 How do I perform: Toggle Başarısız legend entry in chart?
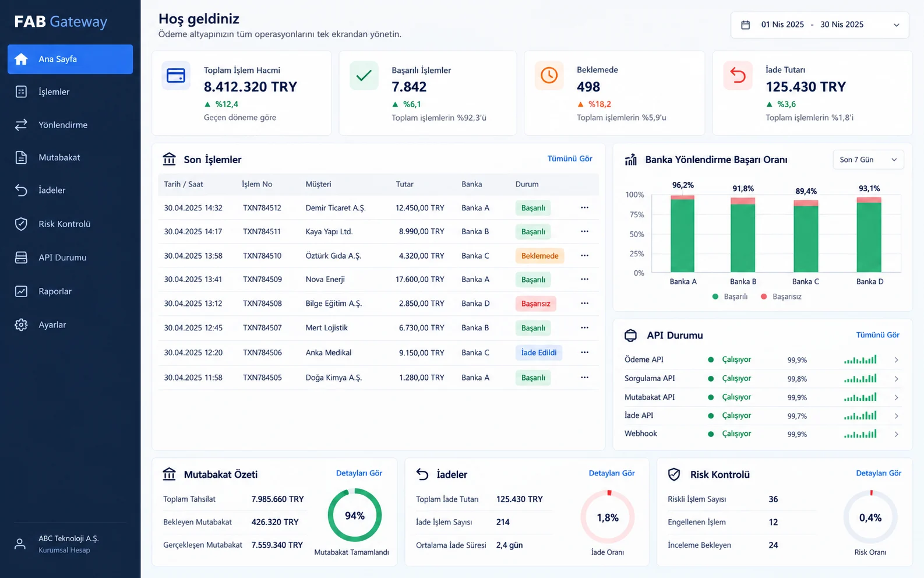coord(781,297)
